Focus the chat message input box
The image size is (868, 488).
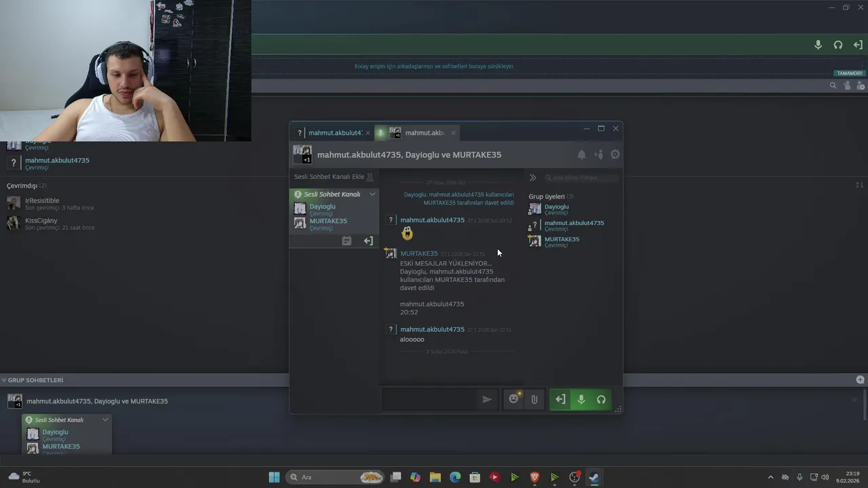[x=429, y=399]
